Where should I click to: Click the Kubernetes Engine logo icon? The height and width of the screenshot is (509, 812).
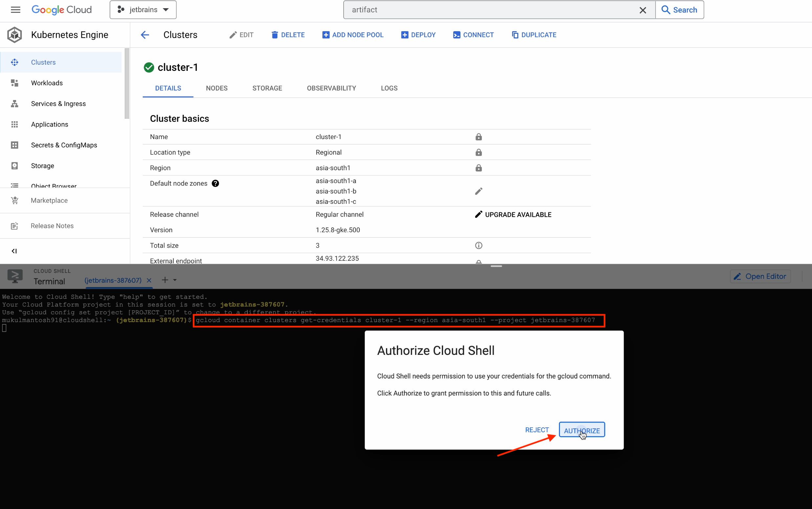(x=15, y=35)
